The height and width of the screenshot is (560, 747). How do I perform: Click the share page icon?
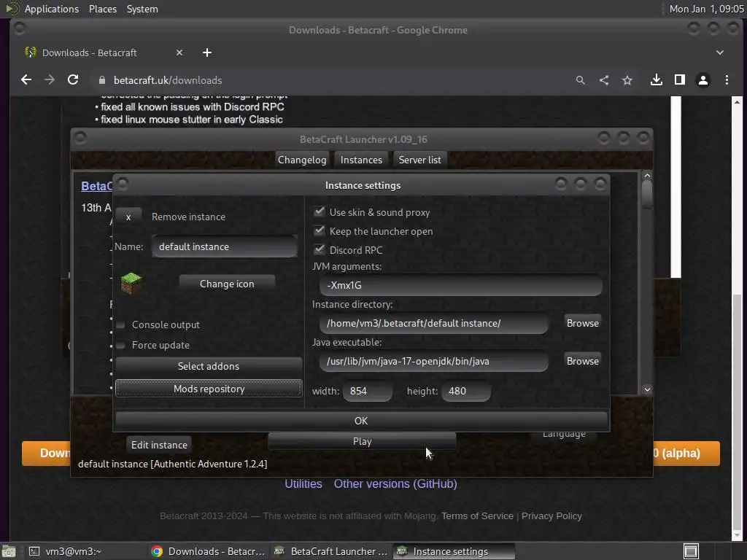tap(603, 80)
